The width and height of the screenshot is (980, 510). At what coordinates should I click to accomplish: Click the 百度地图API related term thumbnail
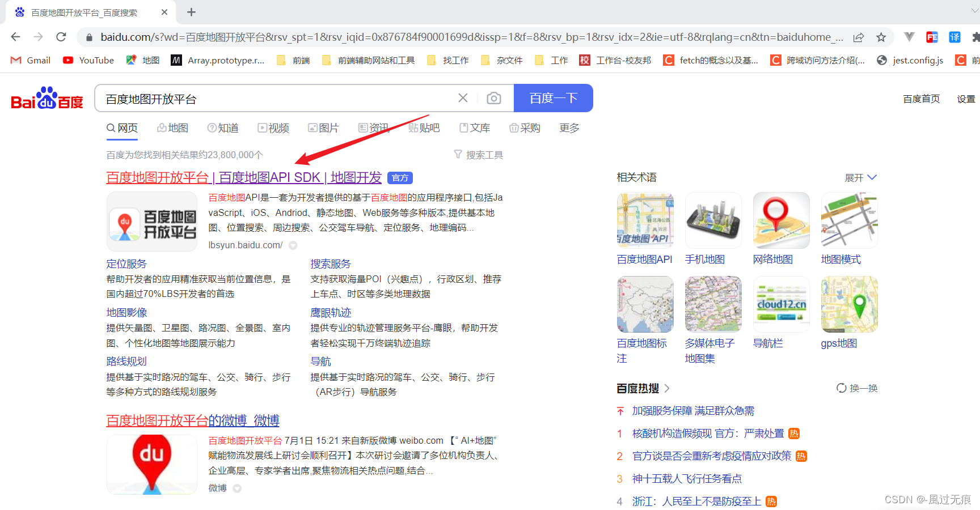pyautogui.click(x=645, y=220)
